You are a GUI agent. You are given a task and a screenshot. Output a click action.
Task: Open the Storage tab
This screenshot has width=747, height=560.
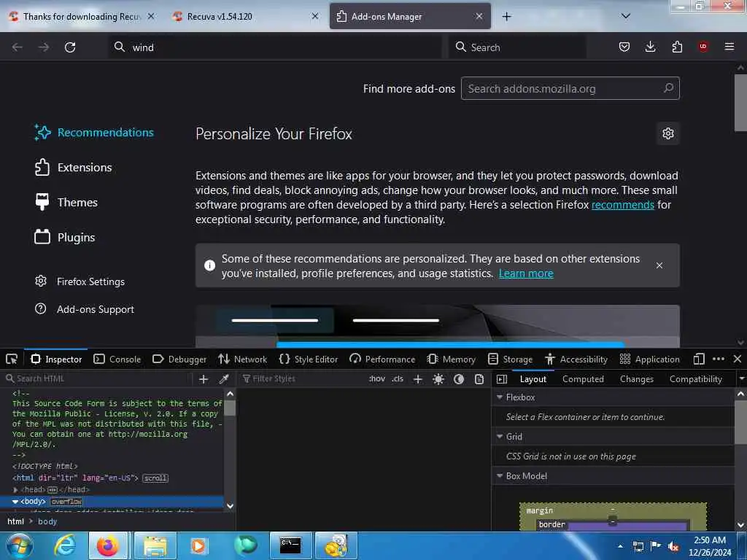tap(510, 359)
